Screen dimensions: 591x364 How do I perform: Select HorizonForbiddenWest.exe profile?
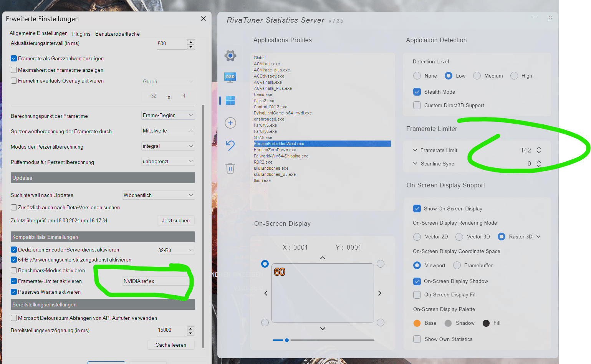click(x=322, y=144)
